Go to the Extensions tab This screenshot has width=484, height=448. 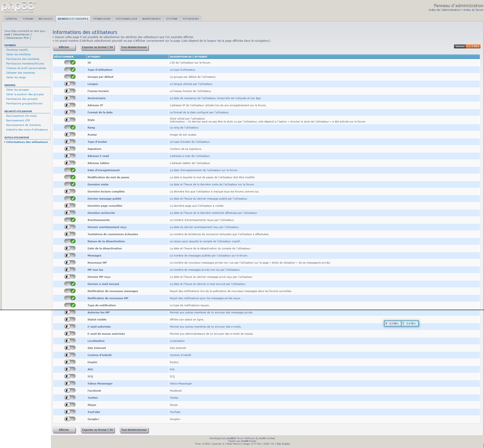191,19
